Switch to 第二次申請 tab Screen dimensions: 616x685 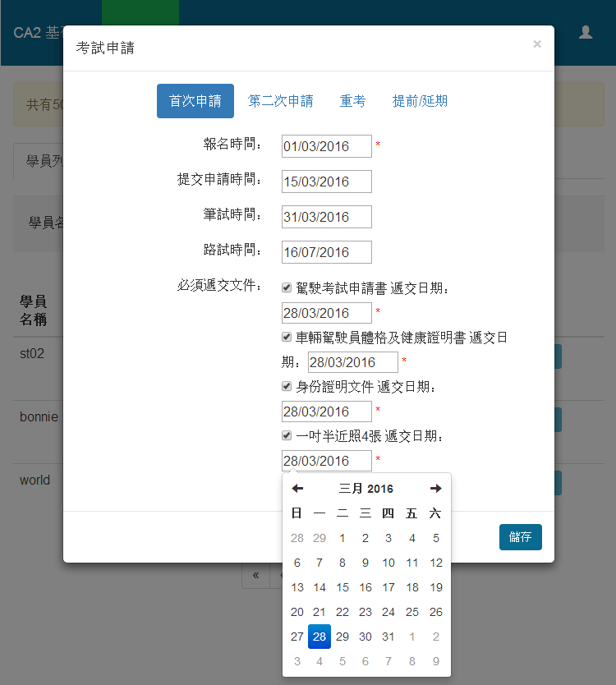[280, 101]
